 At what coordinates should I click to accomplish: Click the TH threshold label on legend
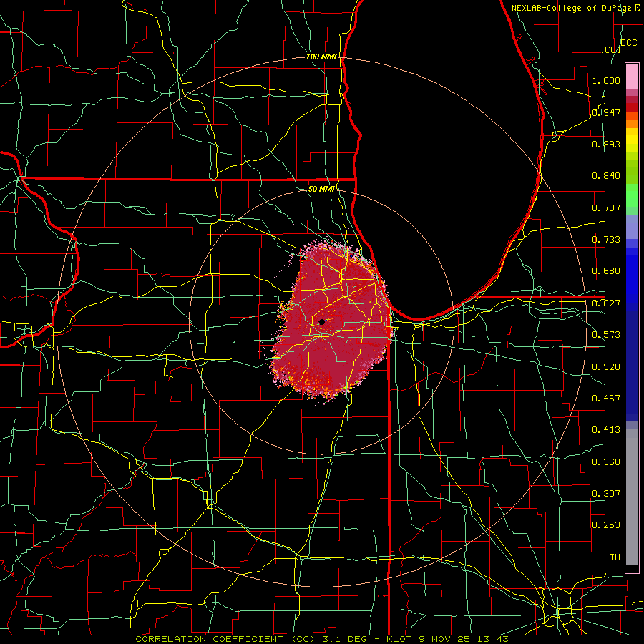click(615, 557)
